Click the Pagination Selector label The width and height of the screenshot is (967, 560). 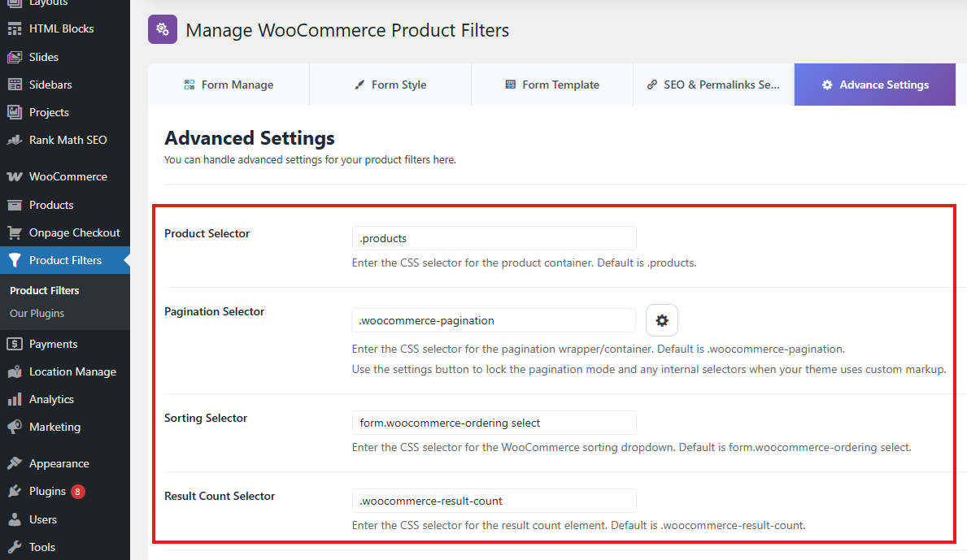[215, 311]
